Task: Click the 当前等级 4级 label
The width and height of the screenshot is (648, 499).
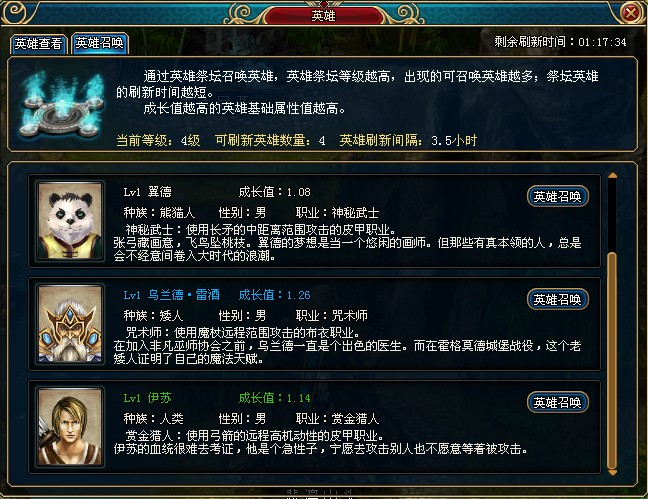Action: point(158,141)
